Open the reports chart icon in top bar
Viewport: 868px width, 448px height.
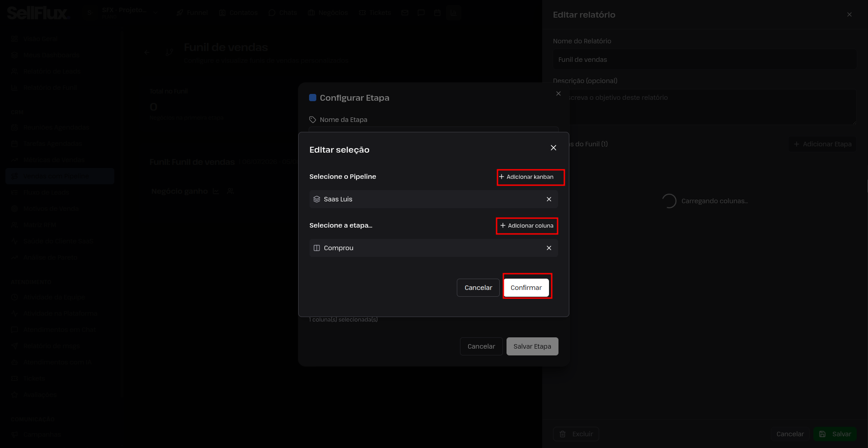click(x=454, y=13)
